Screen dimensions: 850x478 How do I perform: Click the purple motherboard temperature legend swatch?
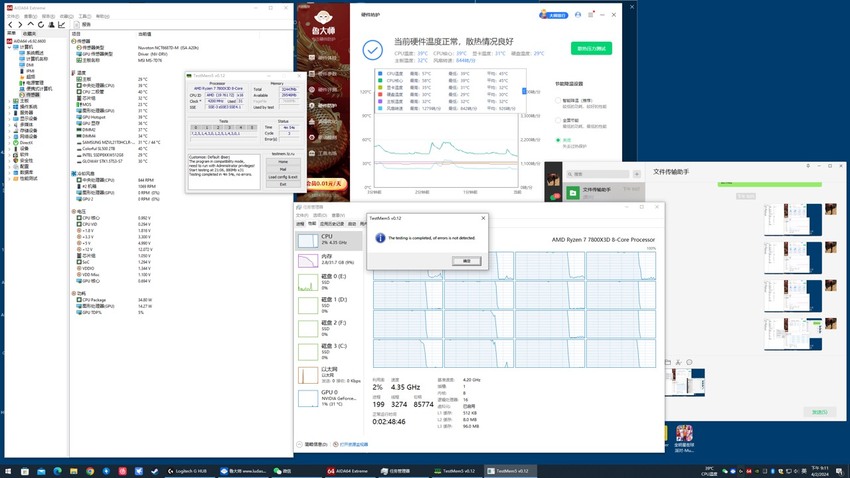tap(380, 101)
